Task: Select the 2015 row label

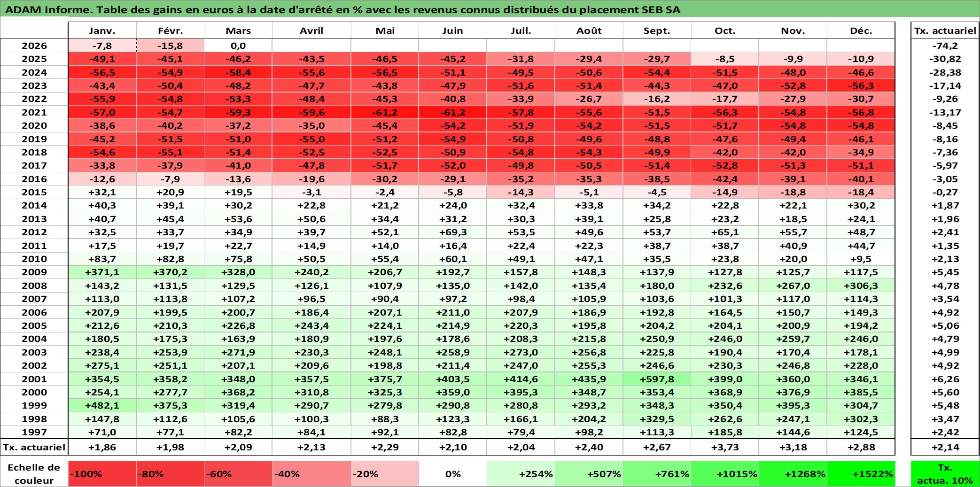Action: click(34, 192)
